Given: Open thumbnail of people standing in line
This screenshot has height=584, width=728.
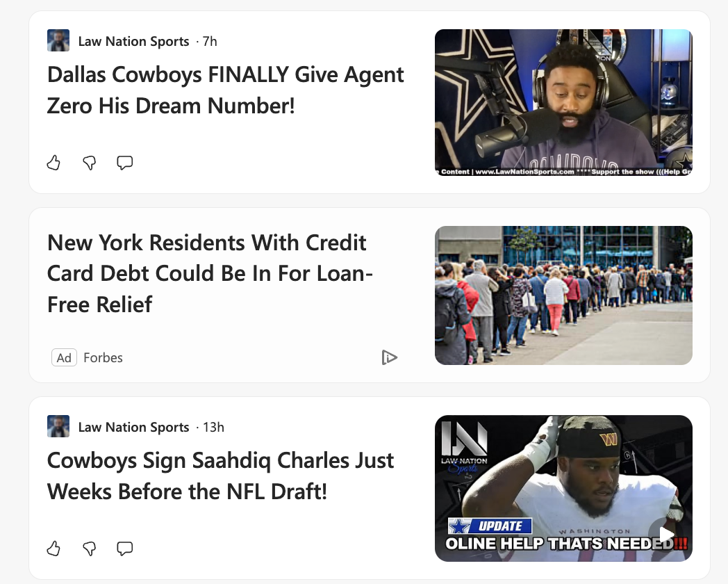Looking at the screenshot, I should pos(563,295).
